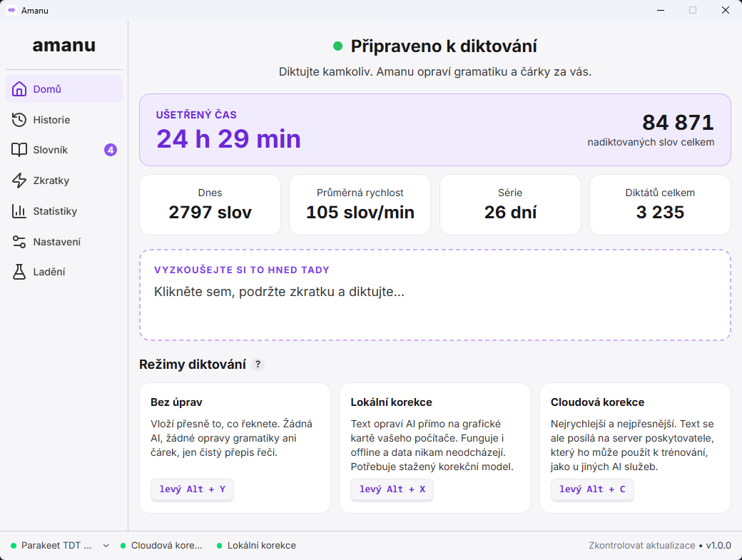Click the Diktátů celkem 3 235 card
Image resolution: width=742 pixels, height=560 pixels.
pyautogui.click(x=660, y=205)
